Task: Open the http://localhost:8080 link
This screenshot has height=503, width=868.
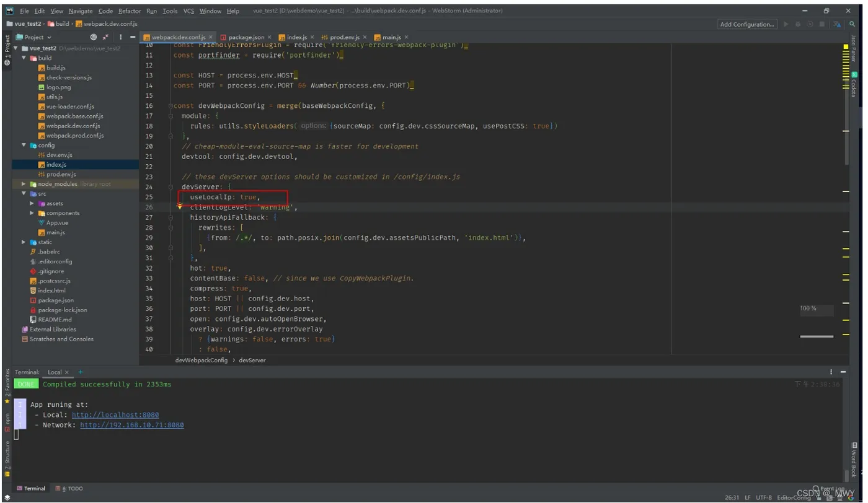Action: 115,415
